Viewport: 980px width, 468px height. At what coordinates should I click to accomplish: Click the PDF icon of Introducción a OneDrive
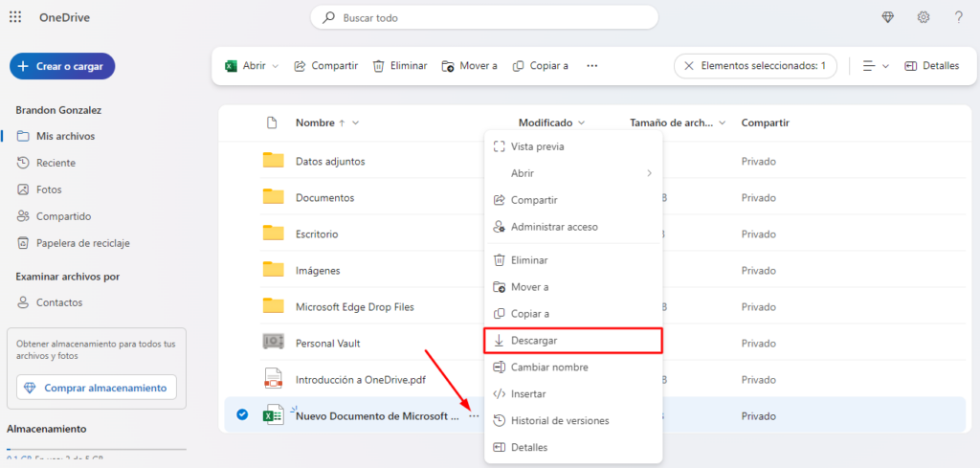click(273, 379)
